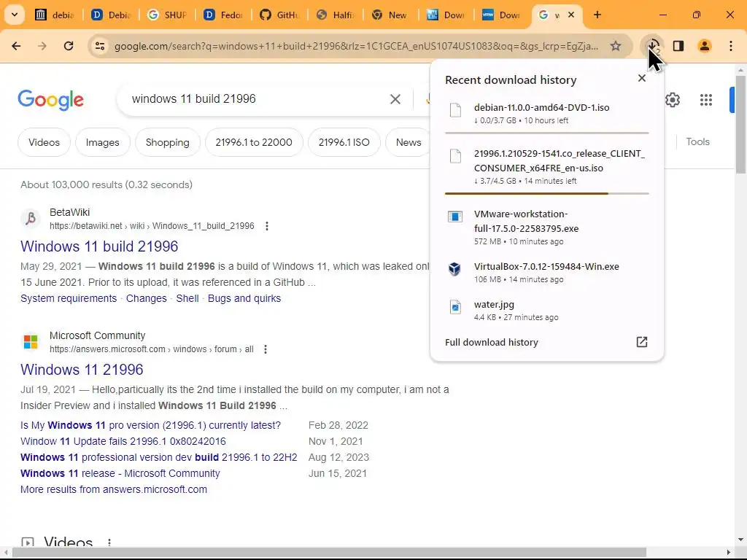This screenshot has width=747, height=560.
Task: Open the Google apps grid
Action: (x=706, y=99)
